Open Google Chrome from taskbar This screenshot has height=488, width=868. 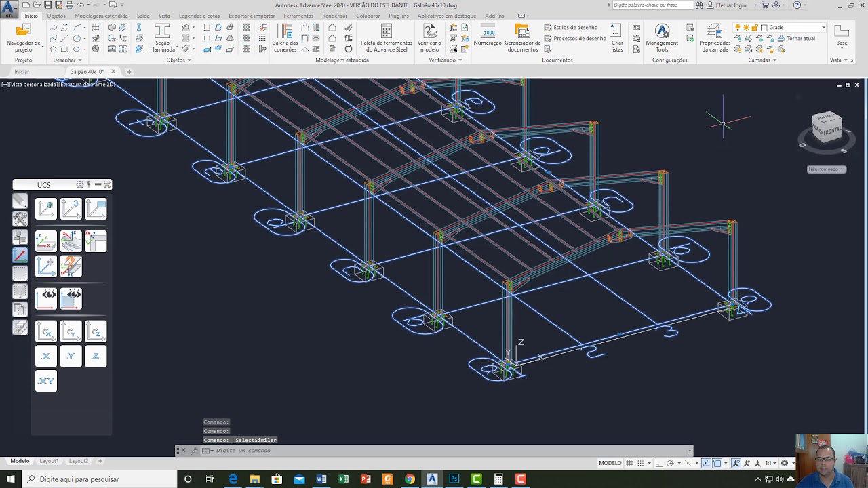point(410,479)
